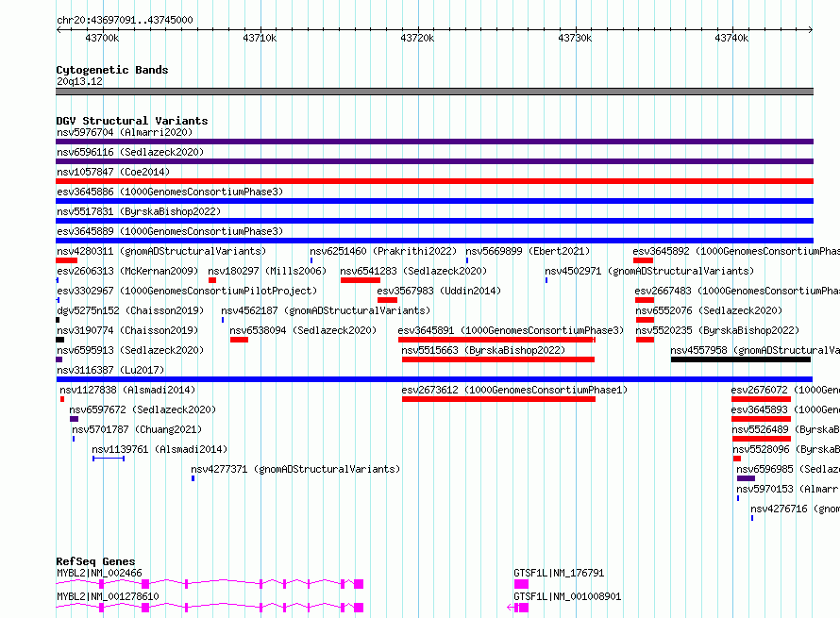The width and height of the screenshot is (840, 618).
Task: Open esv2673612 Phase1 variant label
Action: click(514, 390)
